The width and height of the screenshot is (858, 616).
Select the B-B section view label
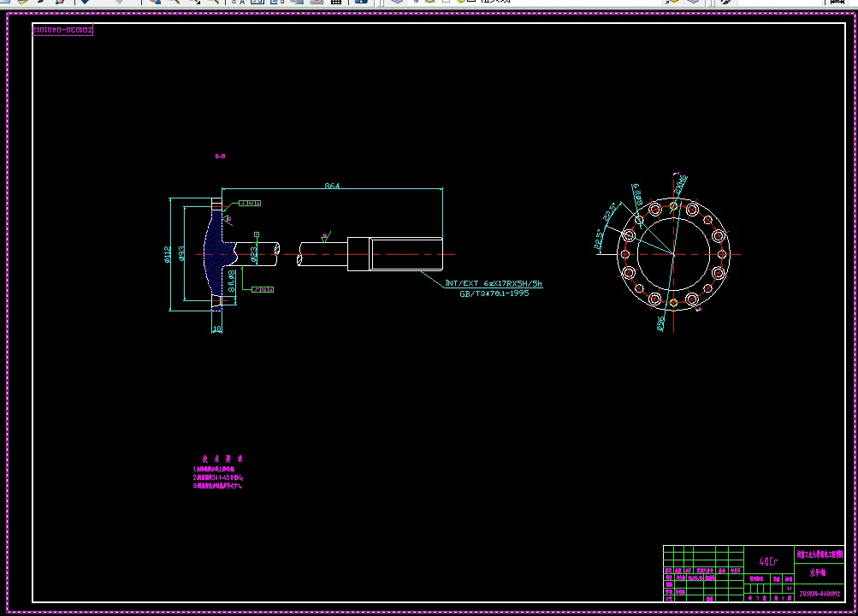(220, 157)
